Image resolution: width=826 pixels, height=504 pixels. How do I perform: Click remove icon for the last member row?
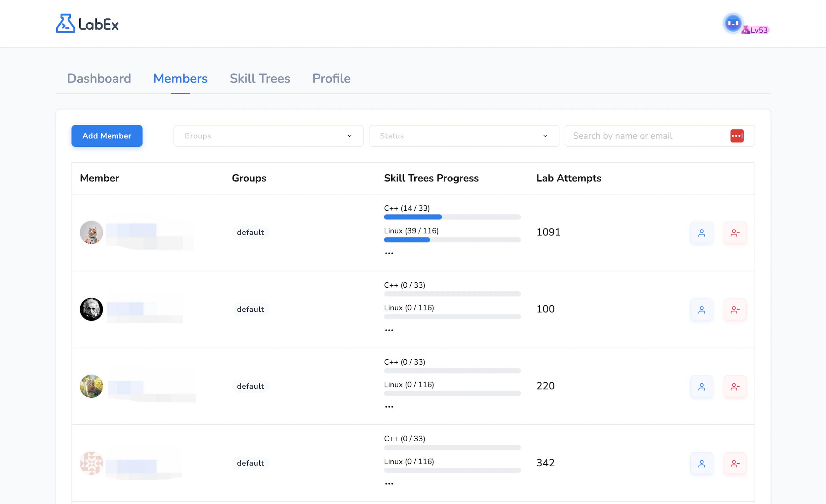point(735,463)
